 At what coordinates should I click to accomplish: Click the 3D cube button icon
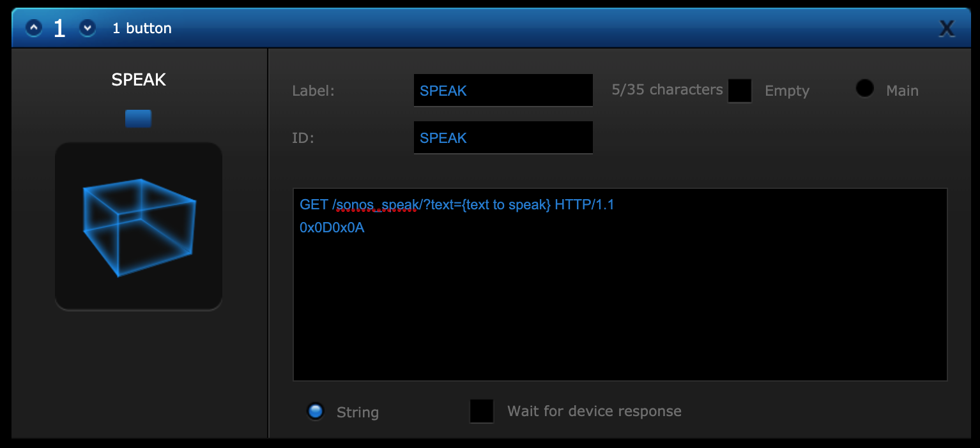139,227
